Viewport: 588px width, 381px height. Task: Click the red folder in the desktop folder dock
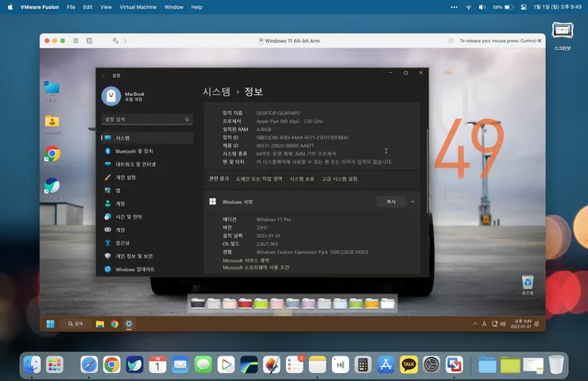(x=246, y=303)
